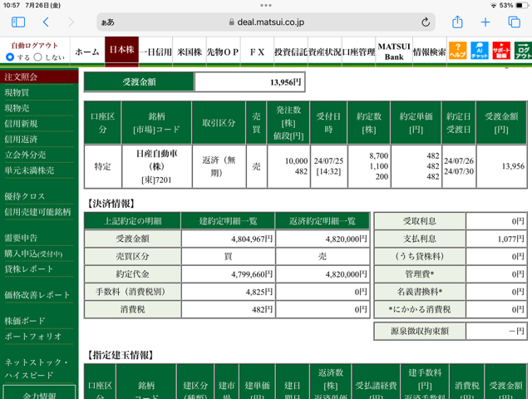Open the red サポート動画 icon

click(501, 51)
